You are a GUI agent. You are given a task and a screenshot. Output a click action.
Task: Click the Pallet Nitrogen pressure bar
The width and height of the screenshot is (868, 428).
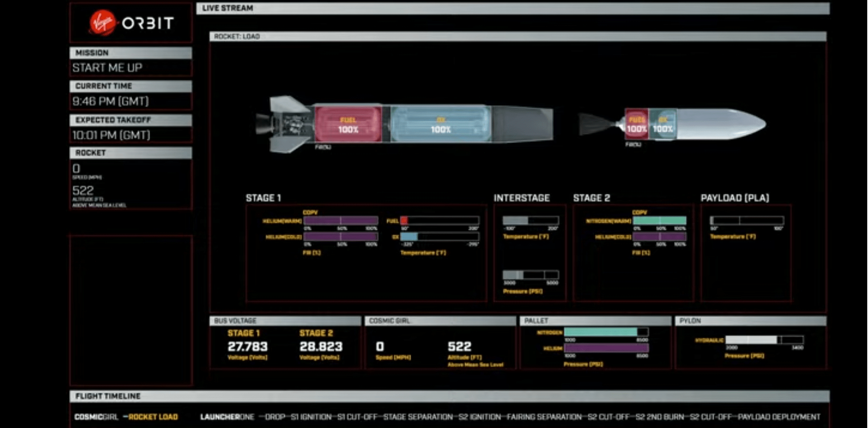pos(606,332)
